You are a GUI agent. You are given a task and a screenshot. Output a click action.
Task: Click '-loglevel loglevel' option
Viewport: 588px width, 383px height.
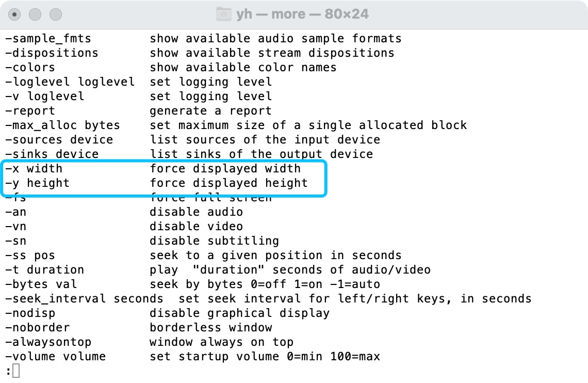point(70,82)
